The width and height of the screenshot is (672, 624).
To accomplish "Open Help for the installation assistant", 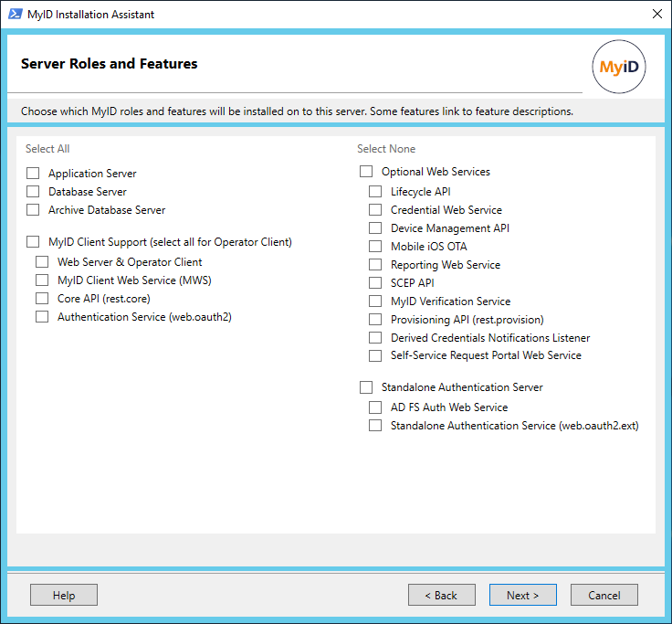I will tap(64, 595).
